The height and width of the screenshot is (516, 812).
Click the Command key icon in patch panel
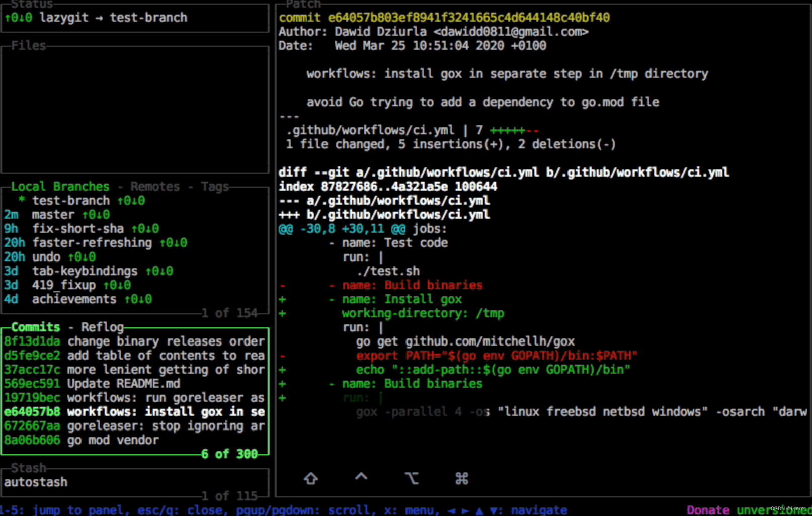coord(461,478)
